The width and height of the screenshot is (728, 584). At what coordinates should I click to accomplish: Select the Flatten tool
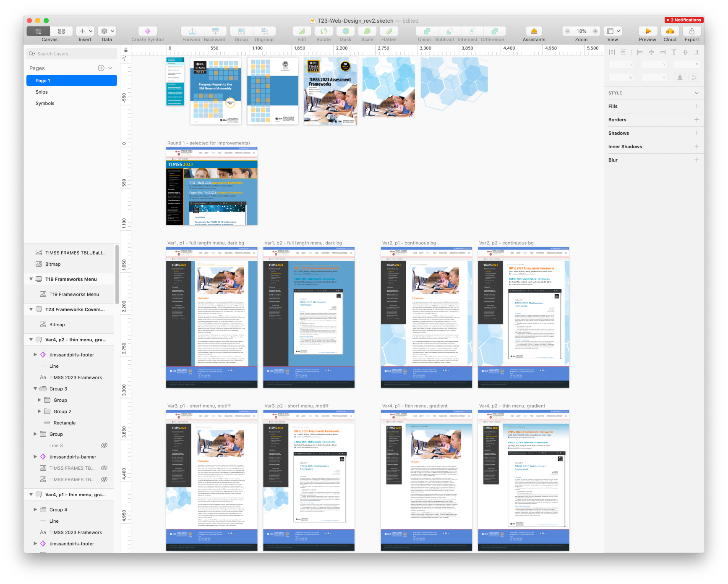pos(389,31)
